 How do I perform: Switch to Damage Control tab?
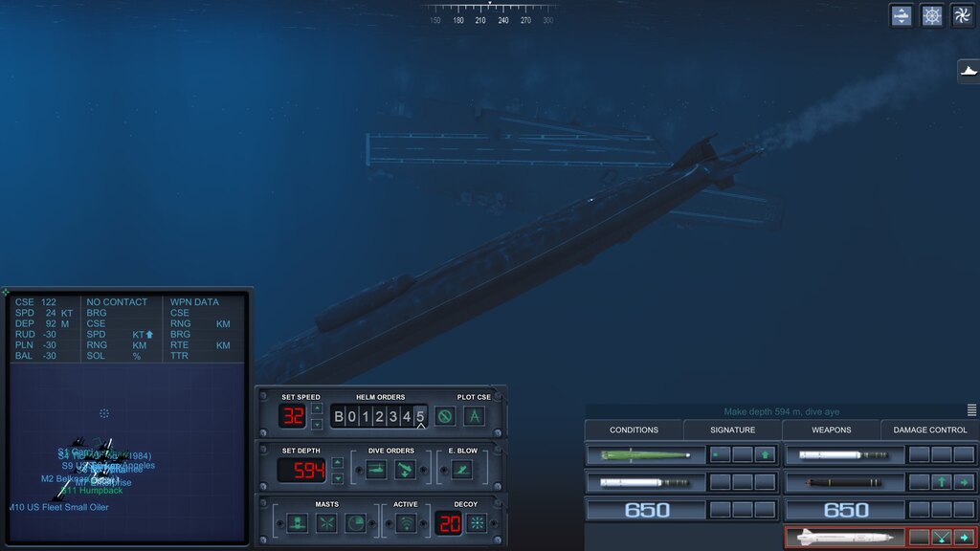[x=930, y=430]
